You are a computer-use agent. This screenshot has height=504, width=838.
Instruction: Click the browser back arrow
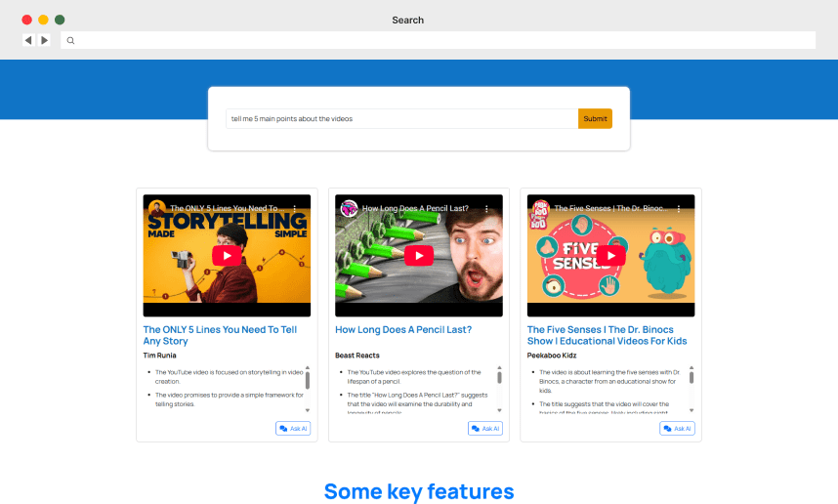pyautogui.click(x=27, y=40)
